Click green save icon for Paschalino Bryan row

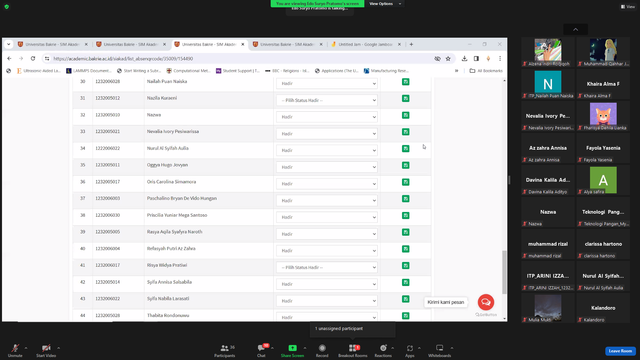(405, 199)
